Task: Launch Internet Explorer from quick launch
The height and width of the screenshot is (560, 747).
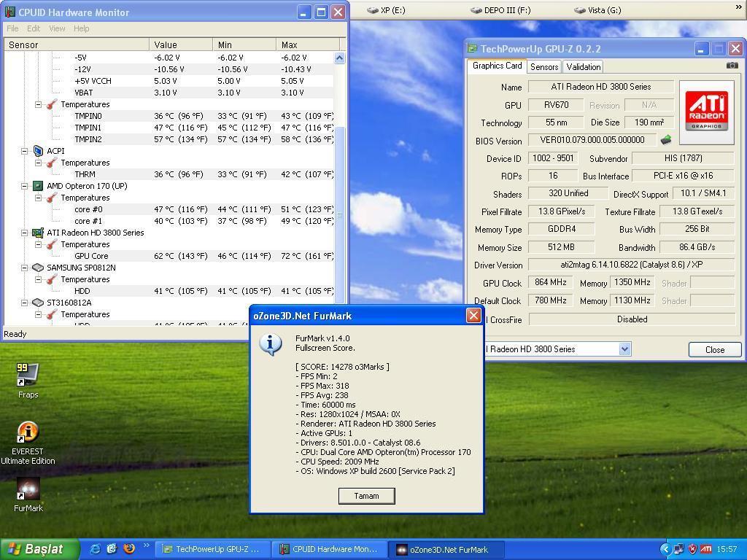Action: 96,549
